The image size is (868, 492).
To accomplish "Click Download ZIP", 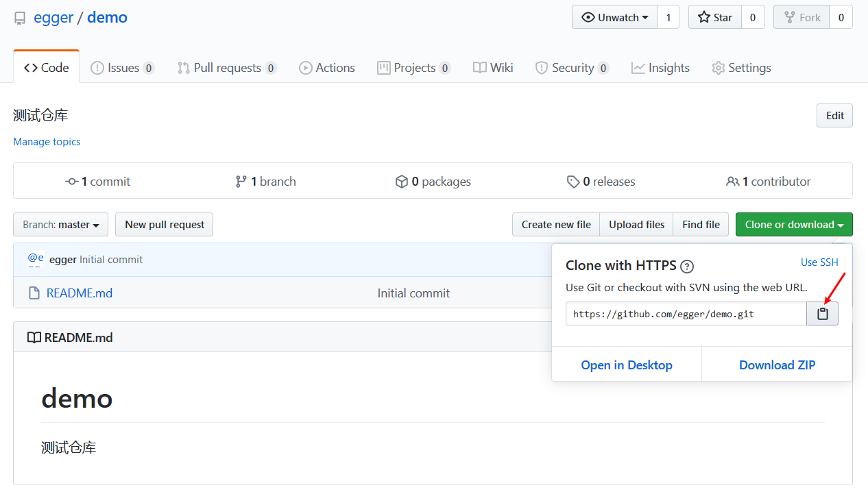I will tap(777, 365).
